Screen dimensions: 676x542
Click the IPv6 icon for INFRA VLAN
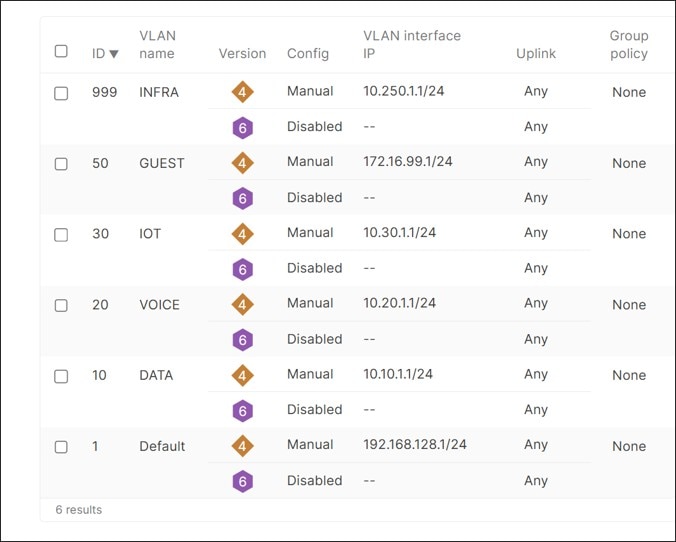[242, 127]
